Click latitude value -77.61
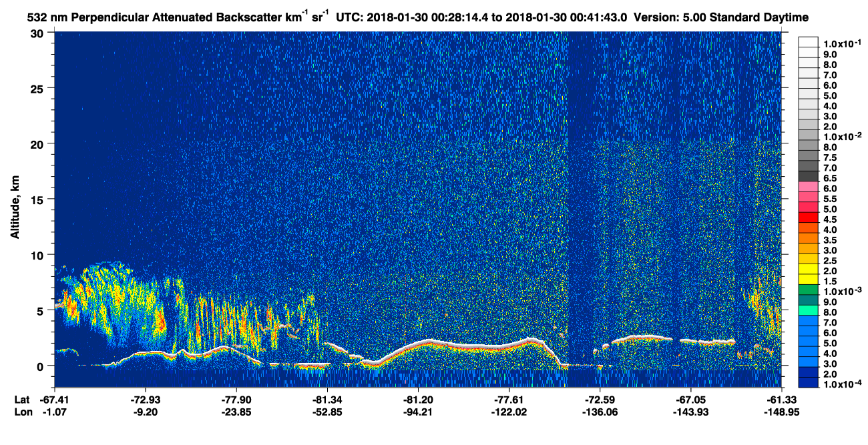Image resolution: width=868 pixels, height=445 pixels. pos(509,399)
